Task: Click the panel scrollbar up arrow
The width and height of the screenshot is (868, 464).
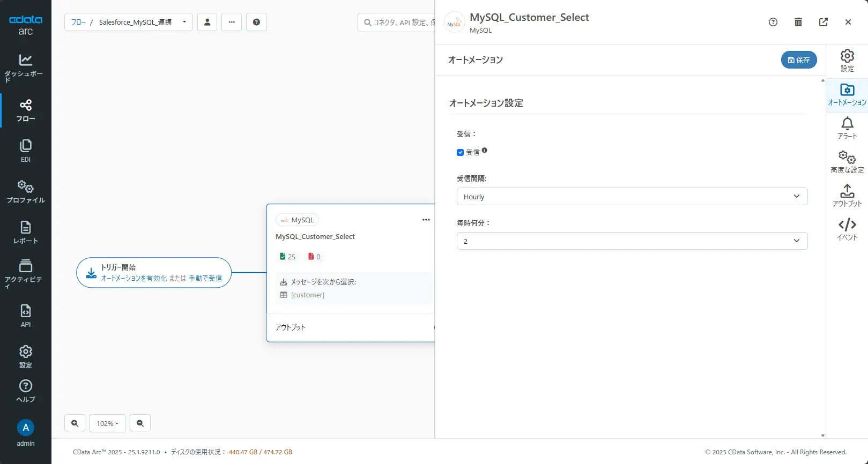Action: point(823,80)
